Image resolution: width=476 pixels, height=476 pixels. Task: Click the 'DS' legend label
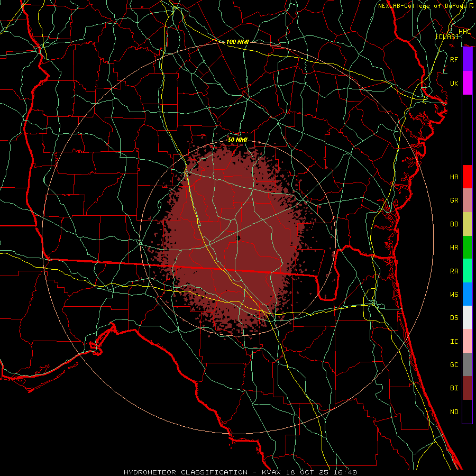(454, 317)
